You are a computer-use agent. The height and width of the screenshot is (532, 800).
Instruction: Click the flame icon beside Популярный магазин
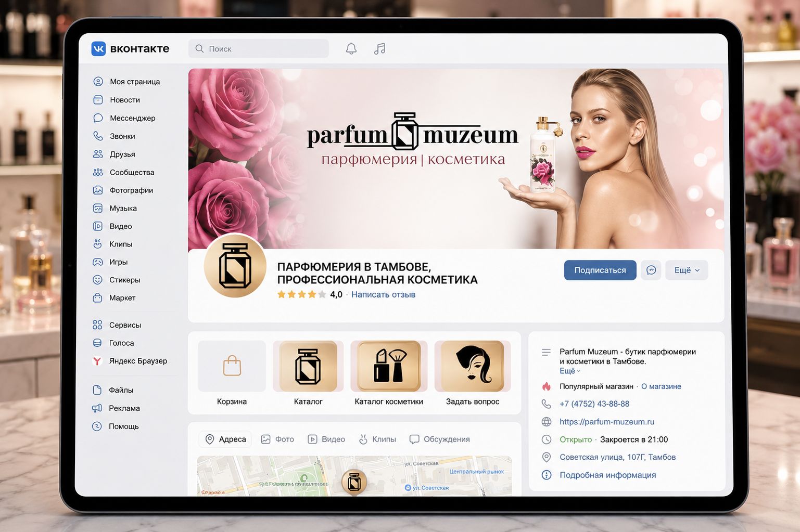coord(547,386)
